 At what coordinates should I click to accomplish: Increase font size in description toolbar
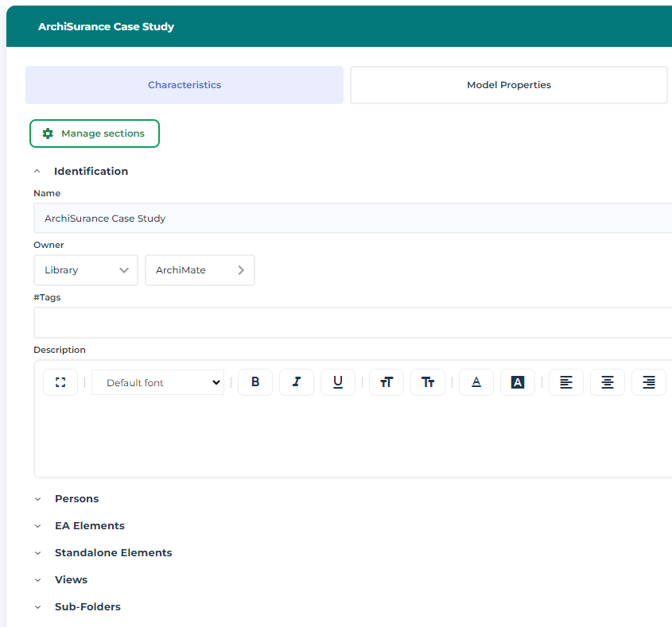tap(386, 382)
